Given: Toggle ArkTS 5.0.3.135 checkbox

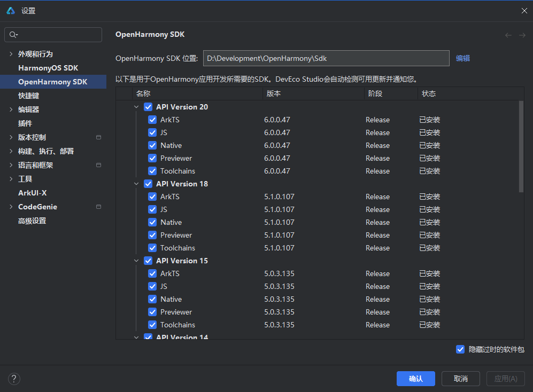Looking at the screenshot, I should pyautogui.click(x=152, y=273).
